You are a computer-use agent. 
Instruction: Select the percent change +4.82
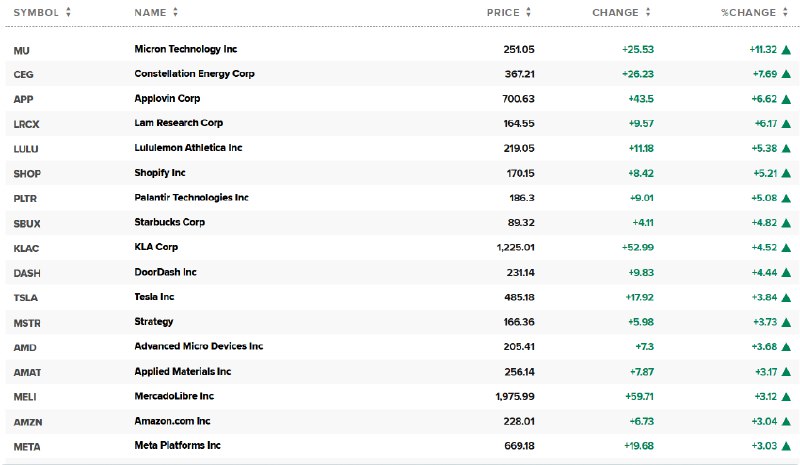(764, 223)
